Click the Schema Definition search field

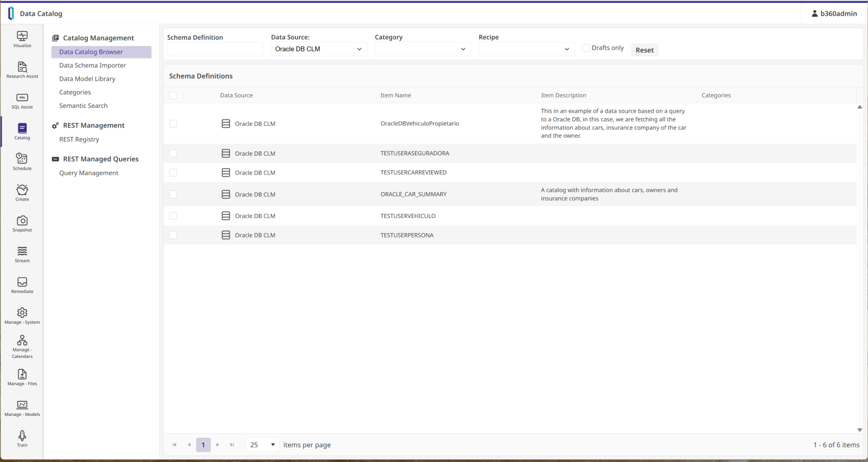(215, 49)
